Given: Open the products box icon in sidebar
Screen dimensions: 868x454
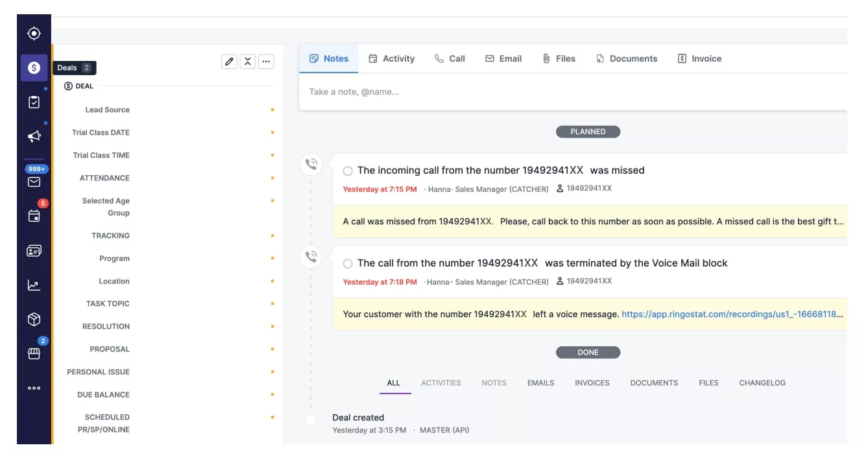Looking at the screenshot, I should point(34,319).
